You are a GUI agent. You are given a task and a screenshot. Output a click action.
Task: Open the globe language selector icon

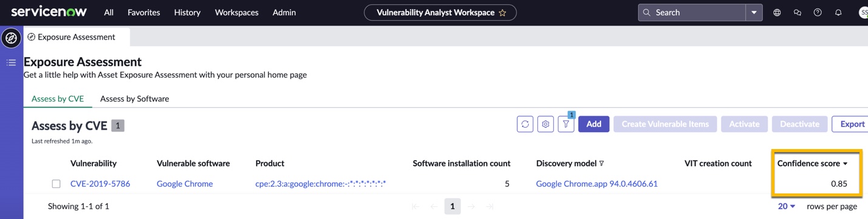click(777, 12)
